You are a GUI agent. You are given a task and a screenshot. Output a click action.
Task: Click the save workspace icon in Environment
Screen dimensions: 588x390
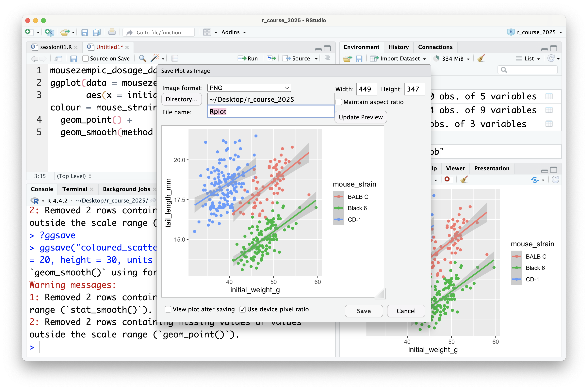coord(359,59)
